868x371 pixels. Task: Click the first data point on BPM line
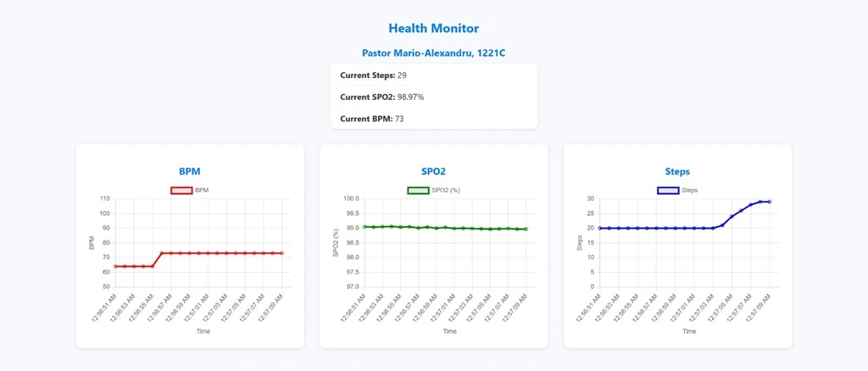point(115,267)
